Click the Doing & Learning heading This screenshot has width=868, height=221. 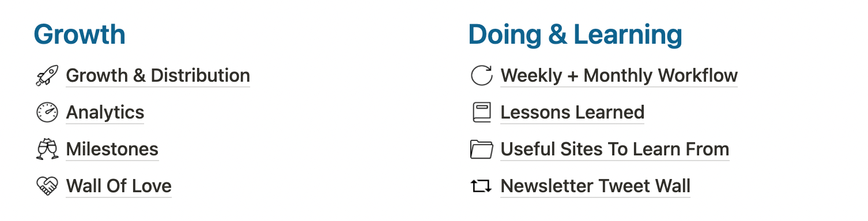click(x=575, y=35)
